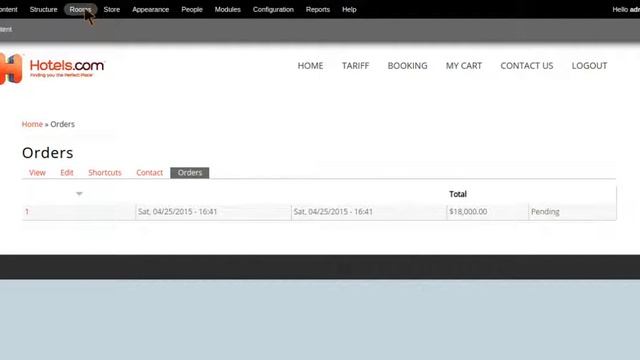Open the Structure admin menu

click(43, 9)
